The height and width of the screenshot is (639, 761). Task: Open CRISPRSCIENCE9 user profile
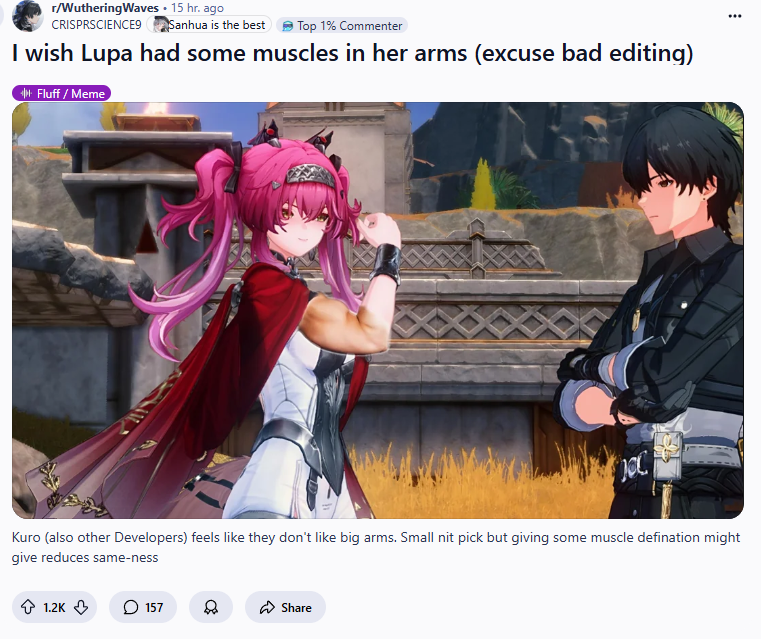[96, 25]
